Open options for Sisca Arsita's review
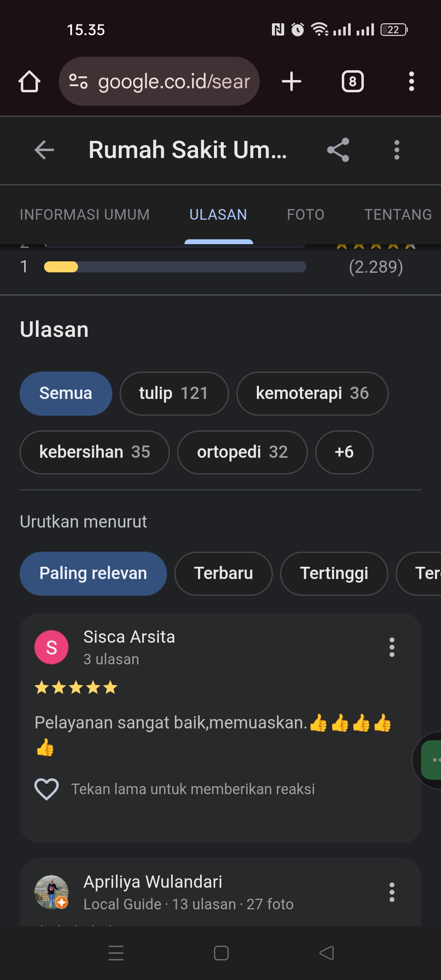The height and width of the screenshot is (980, 441). (392, 647)
